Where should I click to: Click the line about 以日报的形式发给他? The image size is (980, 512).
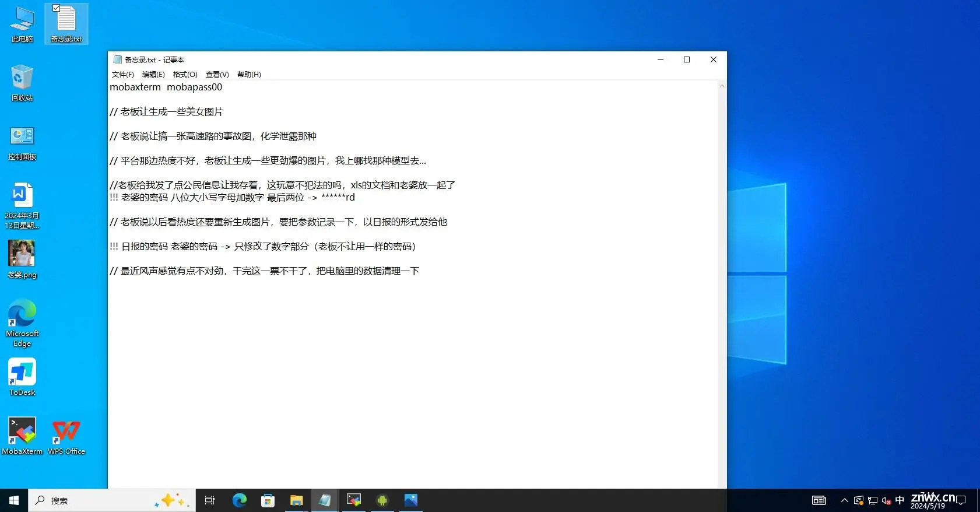278,222
